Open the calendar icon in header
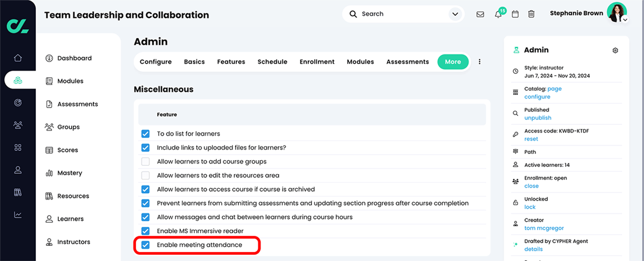The height and width of the screenshot is (261, 644). click(515, 14)
